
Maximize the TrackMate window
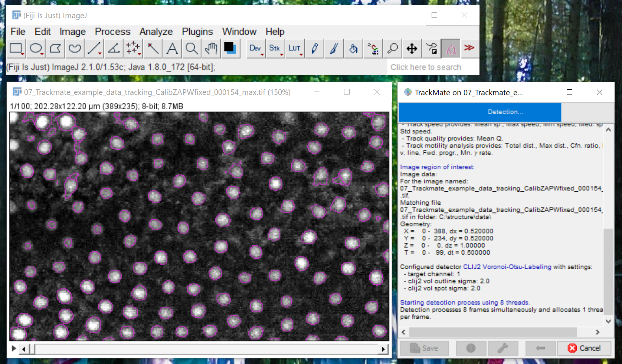pos(570,92)
